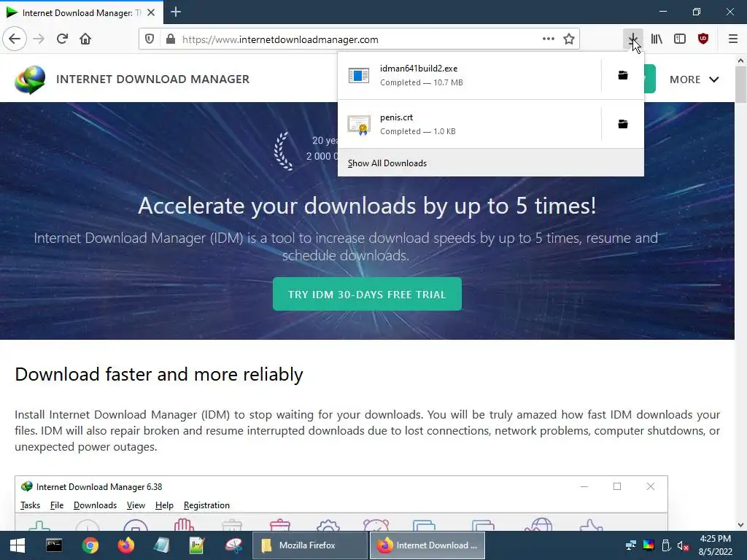Click the network tray icon
Image resolution: width=747 pixels, height=560 pixels.
[x=631, y=545]
